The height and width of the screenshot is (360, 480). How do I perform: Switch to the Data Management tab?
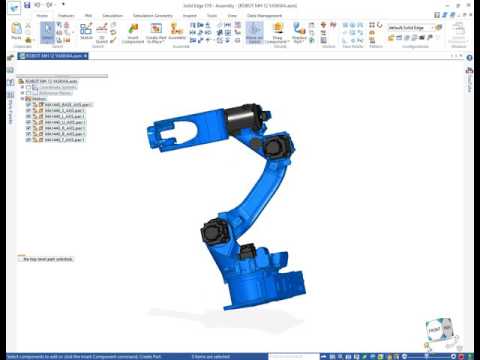[x=264, y=16]
